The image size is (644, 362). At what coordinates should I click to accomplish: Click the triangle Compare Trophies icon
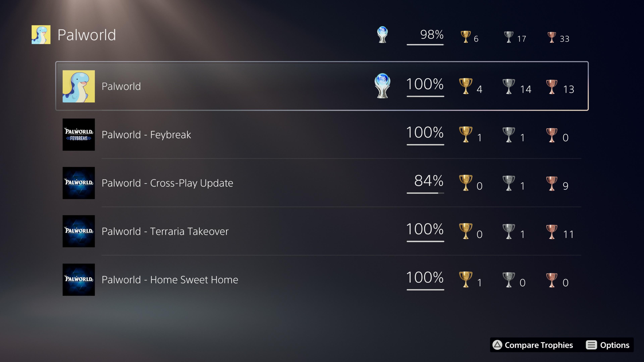pyautogui.click(x=497, y=345)
